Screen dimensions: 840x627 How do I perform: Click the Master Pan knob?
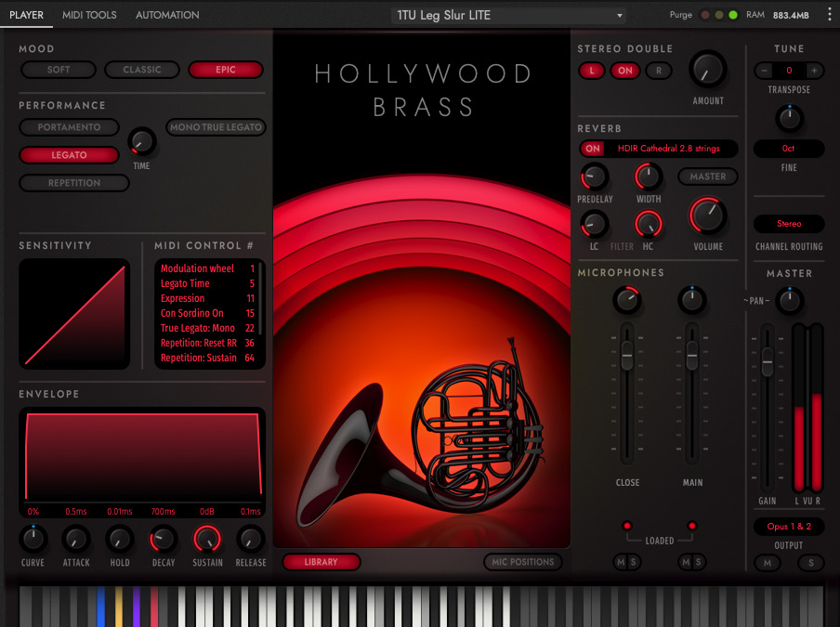coord(789,300)
